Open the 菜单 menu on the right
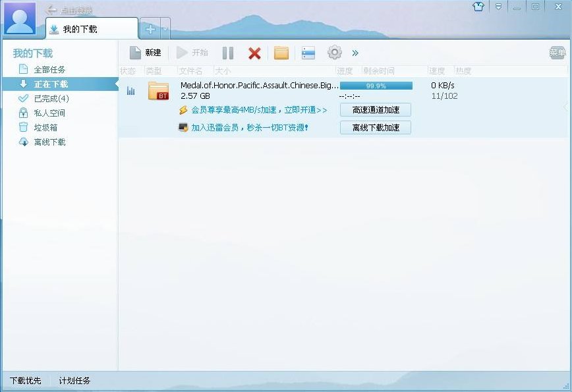Image resolution: width=572 pixels, height=392 pixels. (x=557, y=52)
